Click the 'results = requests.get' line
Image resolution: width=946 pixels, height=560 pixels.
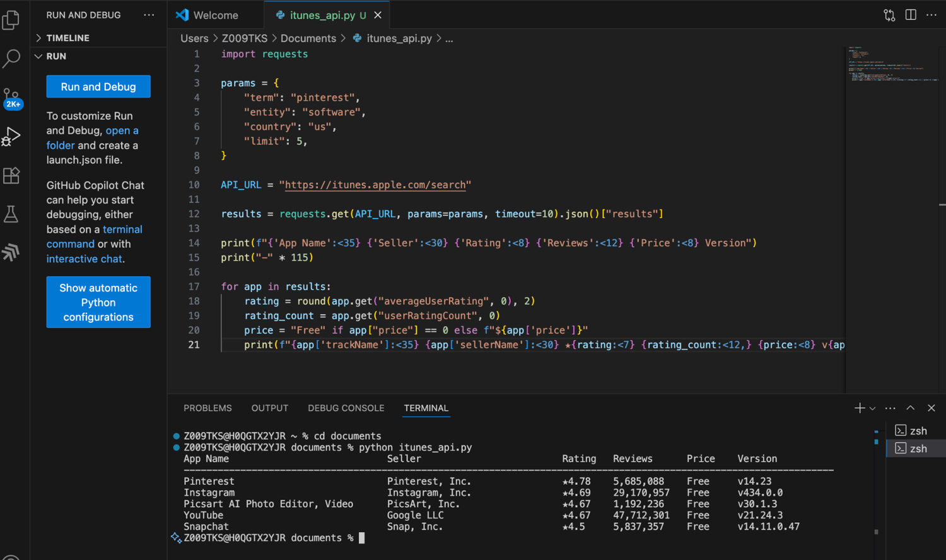[x=442, y=214]
